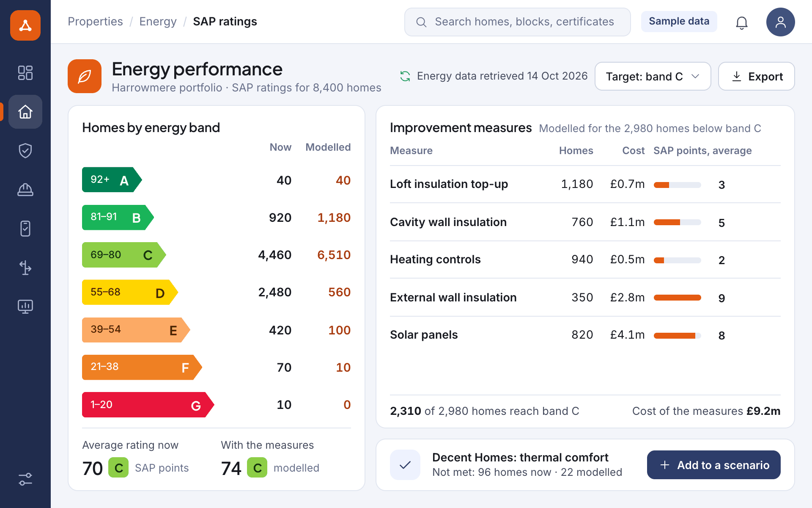Image resolution: width=812 pixels, height=508 pixels.
Task: Click the 39–54 E band bar
Action: pos(136,330)
